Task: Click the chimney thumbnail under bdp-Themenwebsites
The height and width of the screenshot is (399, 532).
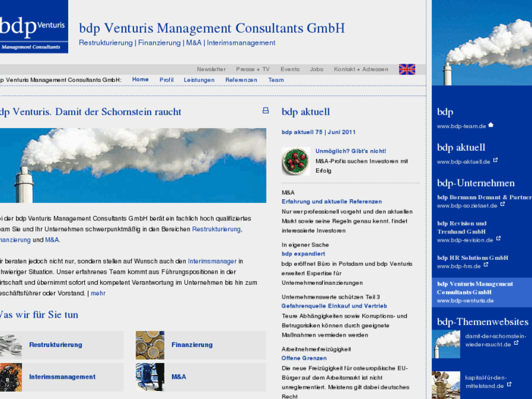Action: click(x=446, y=344)
